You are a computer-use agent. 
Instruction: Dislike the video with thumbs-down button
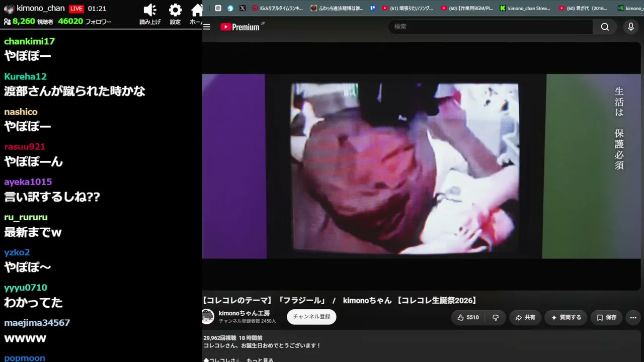point(496,317)
